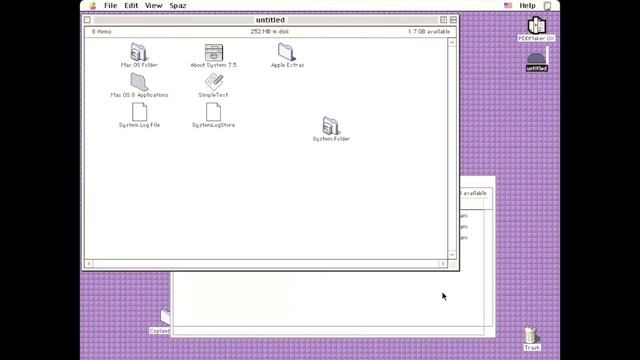Open the Help menu

coord(527,6)
